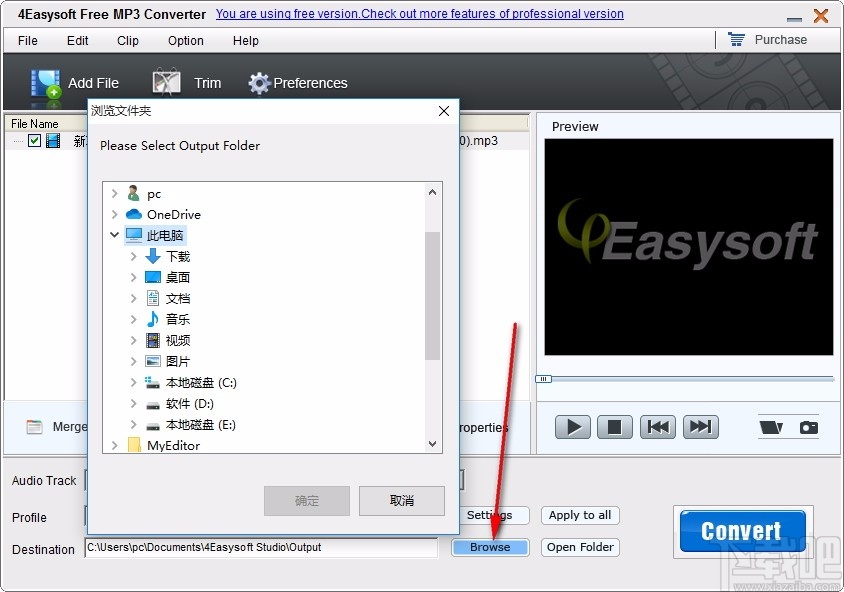Image resolution: width=844 pixels, height=592 pixels.
Task: Open the Clip menu
Action: click(127, 41)
